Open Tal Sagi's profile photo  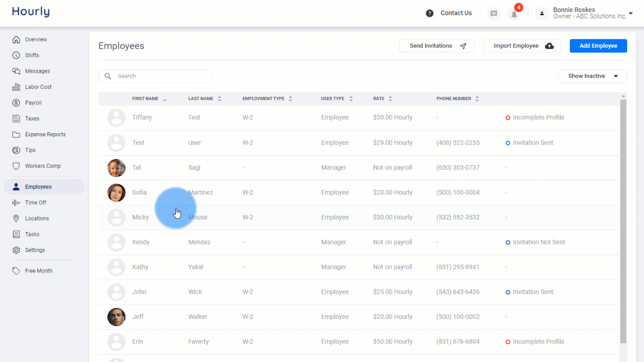point(116,168)
